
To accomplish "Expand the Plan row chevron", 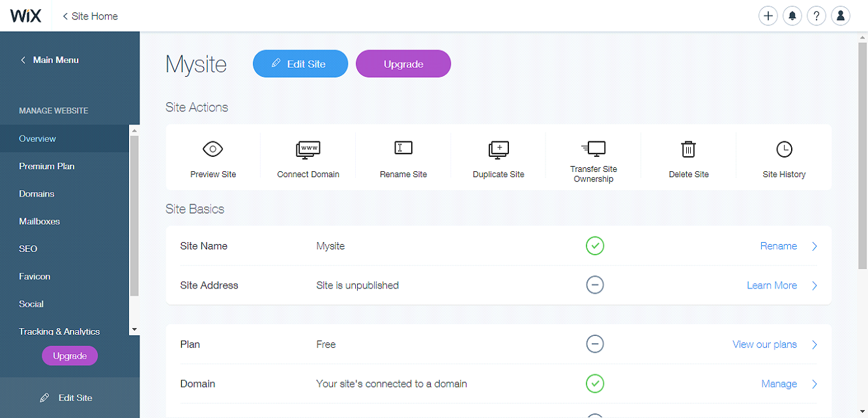I will click(x=815, y=344).
